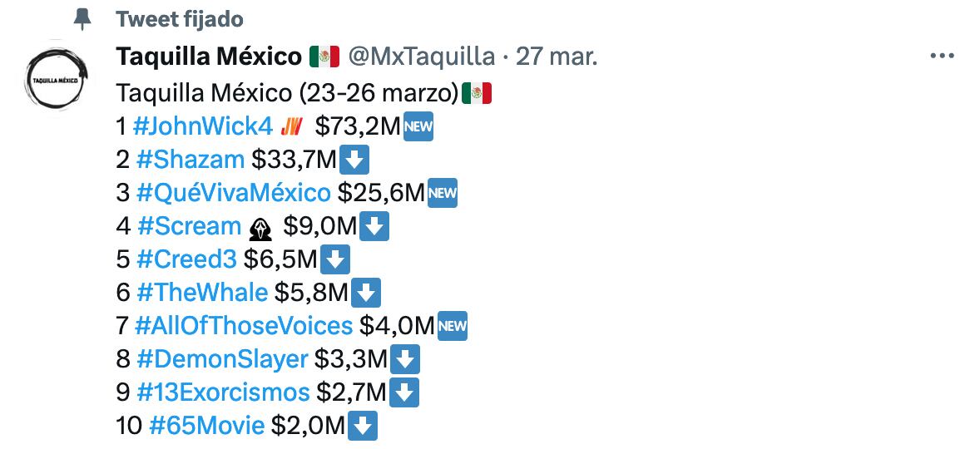Click the JW emoji beside JohnWick4
Image resolution: width=980 pixels, height=449 pixels.
click(292, 126)
